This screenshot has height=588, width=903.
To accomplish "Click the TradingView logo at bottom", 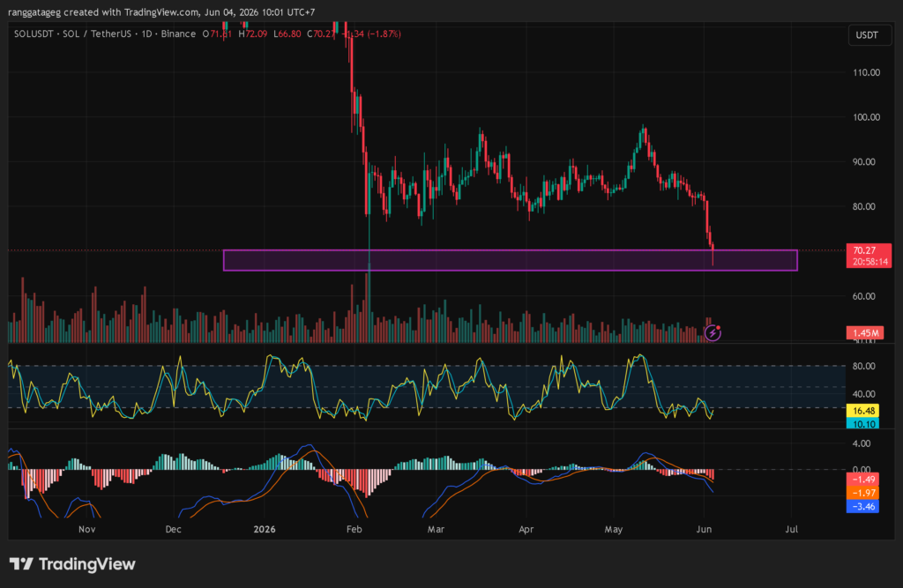I will point(72,564).
